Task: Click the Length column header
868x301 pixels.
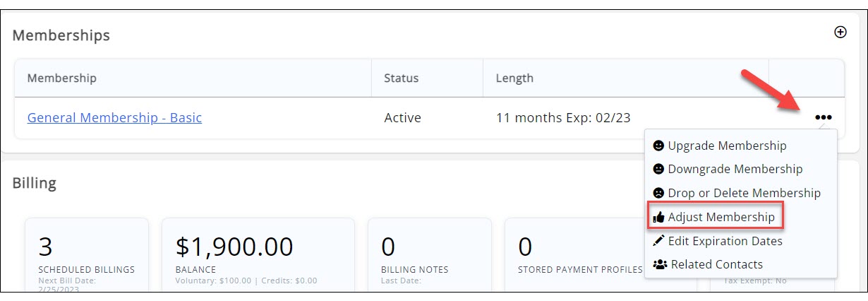Action: point(514,78)
